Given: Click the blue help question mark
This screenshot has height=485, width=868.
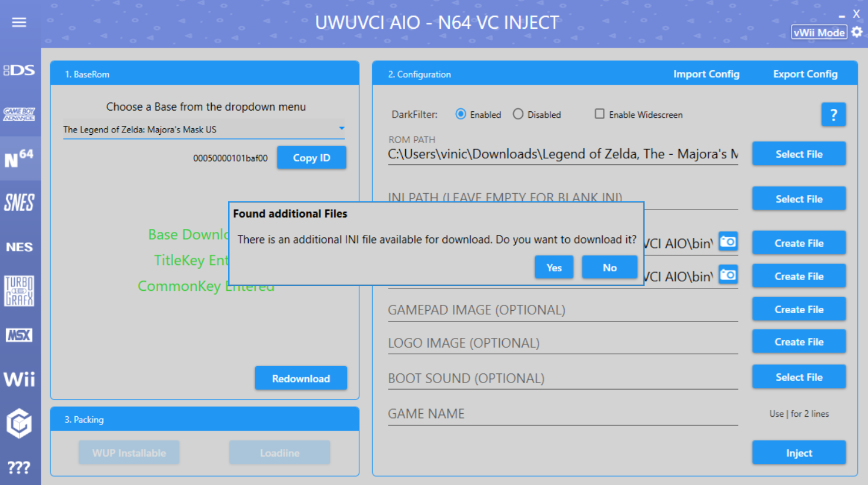Looking at the screenshot, I should [833, 115].
